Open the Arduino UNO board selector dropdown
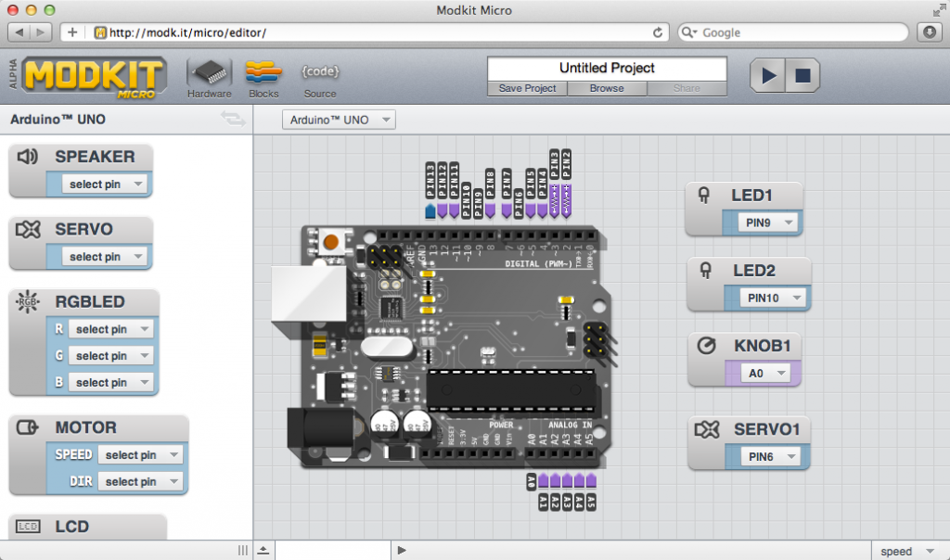 point(338,119)
